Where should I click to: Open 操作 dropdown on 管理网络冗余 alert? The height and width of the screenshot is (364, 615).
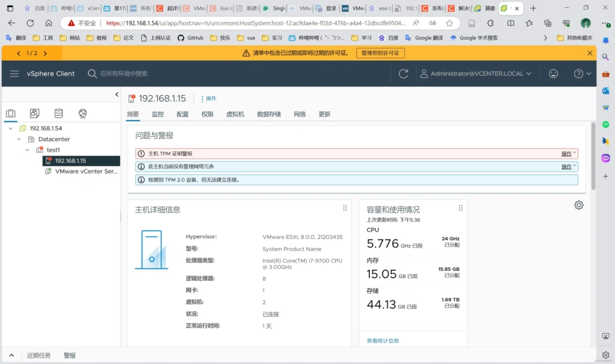pyautogui.click(x=568, y=167)
